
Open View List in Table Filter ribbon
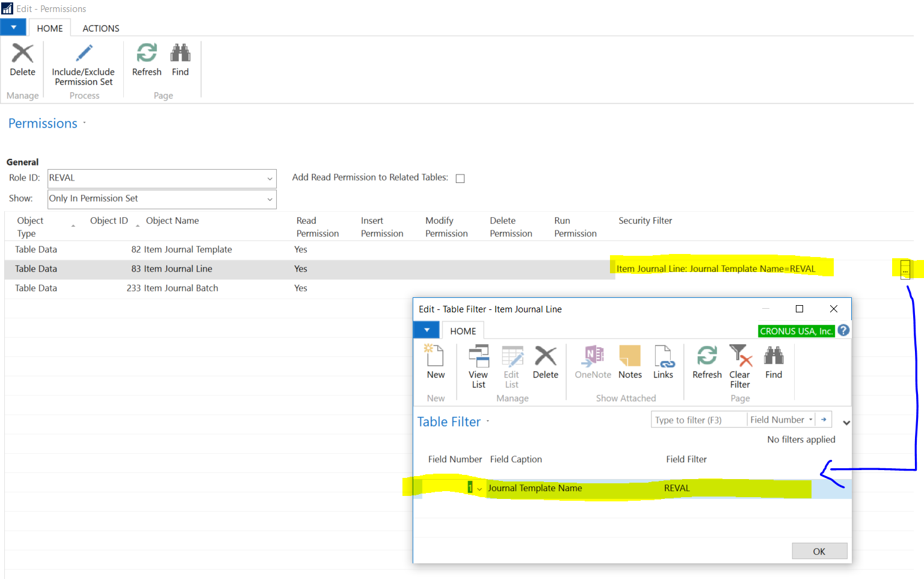[478, 356]
